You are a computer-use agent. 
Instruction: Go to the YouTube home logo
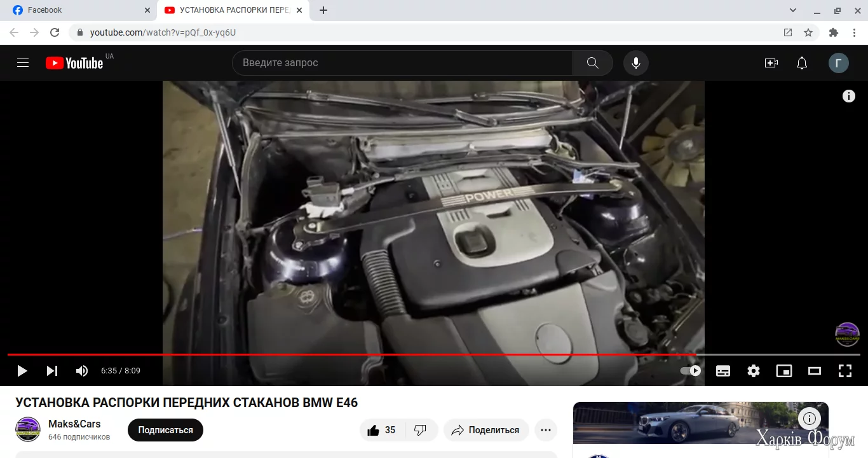point(74,62)
